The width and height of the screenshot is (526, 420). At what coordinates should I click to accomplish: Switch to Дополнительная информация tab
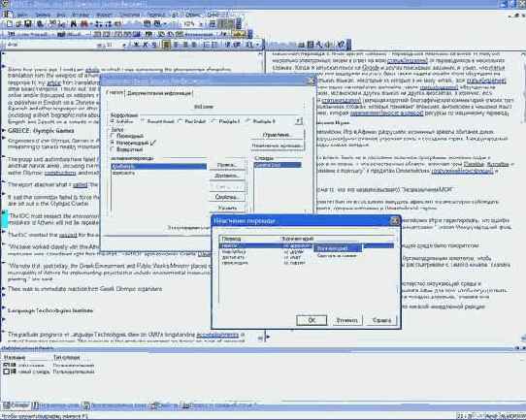160,93
